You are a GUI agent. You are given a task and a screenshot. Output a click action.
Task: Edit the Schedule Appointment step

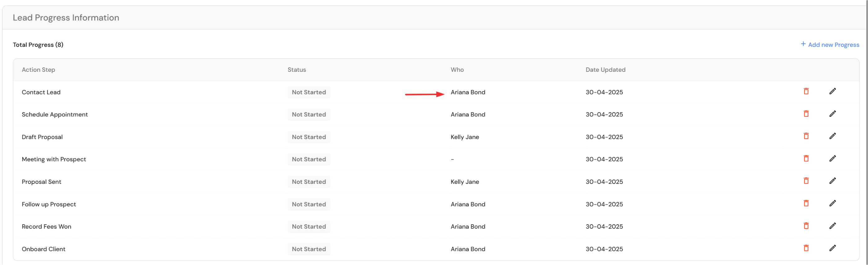pyautogui.click(x=832, y=114)
